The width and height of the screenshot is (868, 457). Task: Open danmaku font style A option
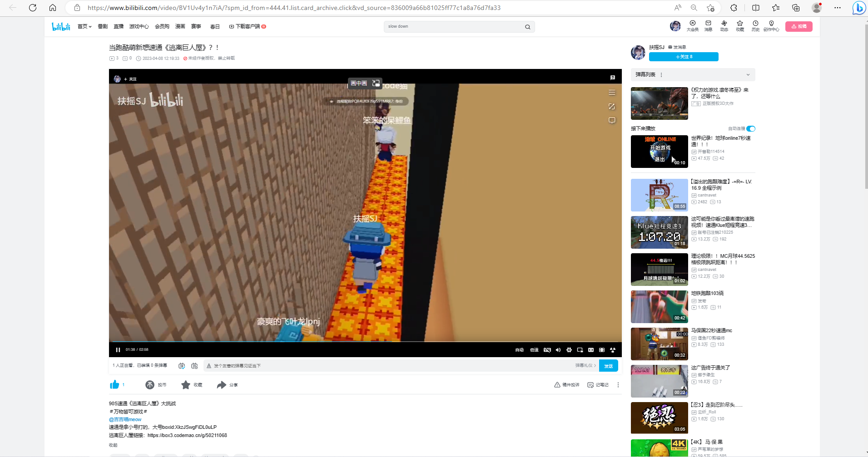point(209,366)
